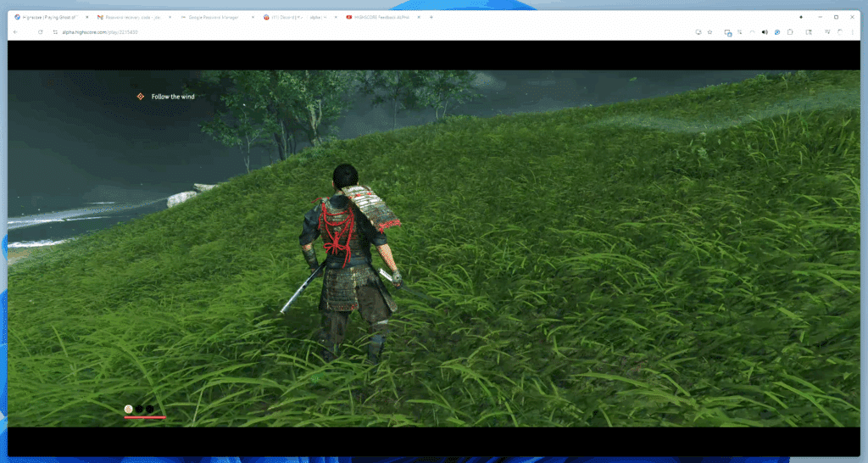Open the blue circular extension icon

tap(777, 32)
